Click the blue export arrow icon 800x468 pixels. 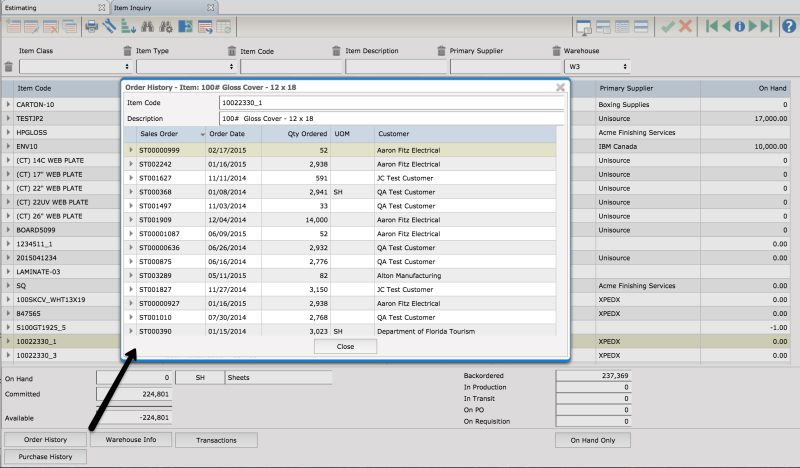[x=185, y=26]
